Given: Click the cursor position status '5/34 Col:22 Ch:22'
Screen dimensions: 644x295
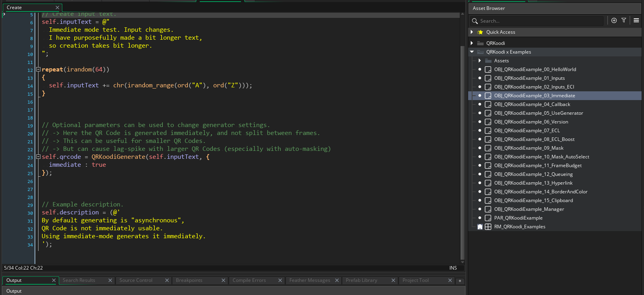Looking at the screenshot, I should (x=23, y=268).
